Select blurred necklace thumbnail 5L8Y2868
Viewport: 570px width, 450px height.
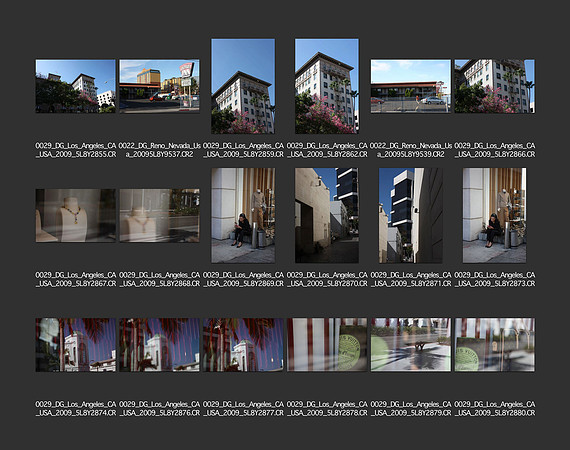point(160,216)
